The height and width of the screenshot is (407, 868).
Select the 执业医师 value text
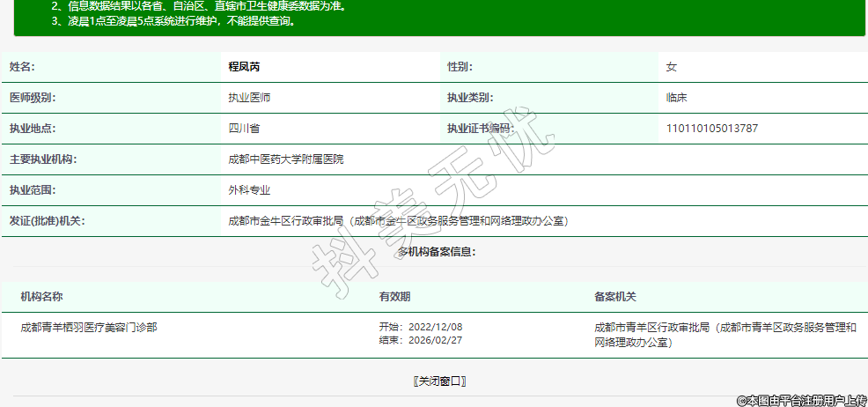click(249, 98)
